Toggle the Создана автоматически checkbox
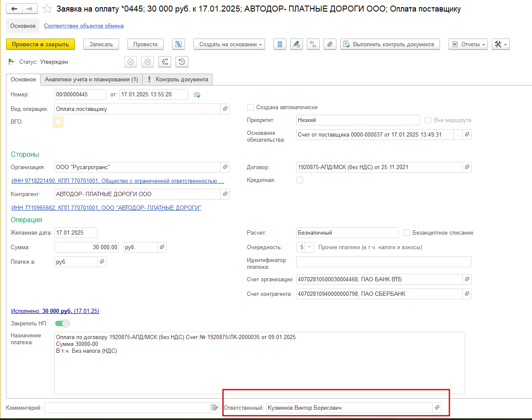 point(251,107)
